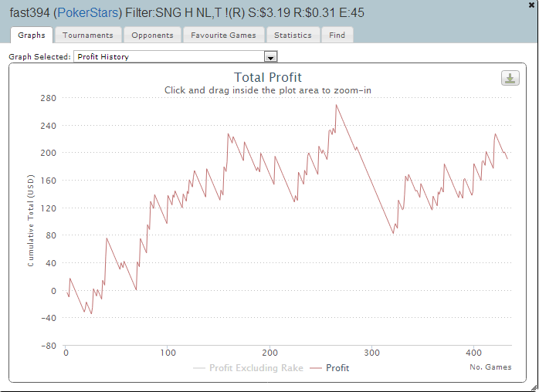Screen dimensions: 539x392
Task: Click the 400 x-axis value
Action: pyautogui.click(x=473, y=353)
